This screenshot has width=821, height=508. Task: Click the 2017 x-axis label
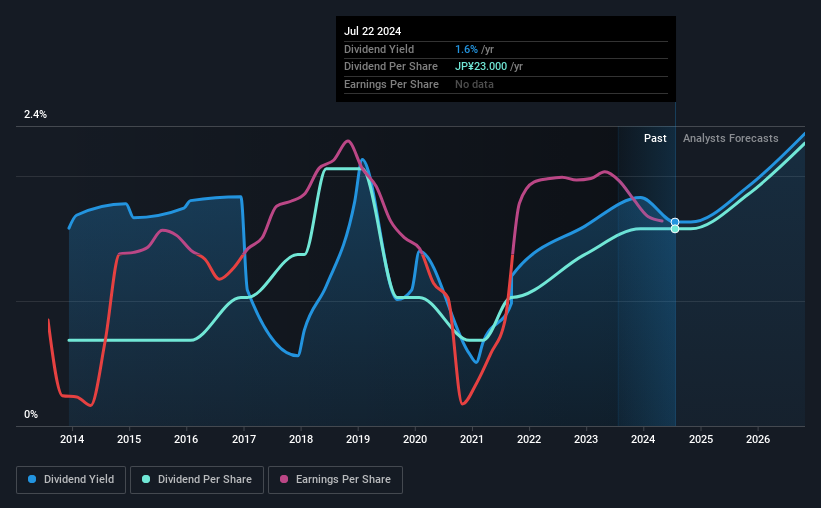coord(244,439)
